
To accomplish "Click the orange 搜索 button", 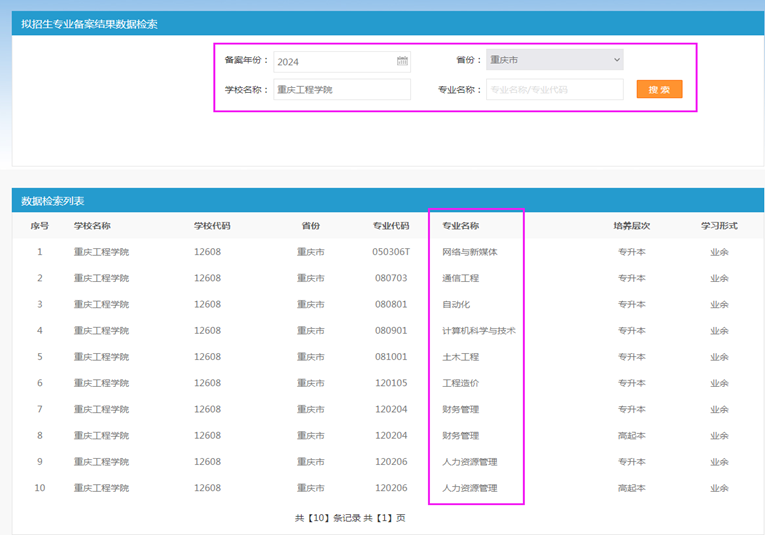I will [659, 90].
